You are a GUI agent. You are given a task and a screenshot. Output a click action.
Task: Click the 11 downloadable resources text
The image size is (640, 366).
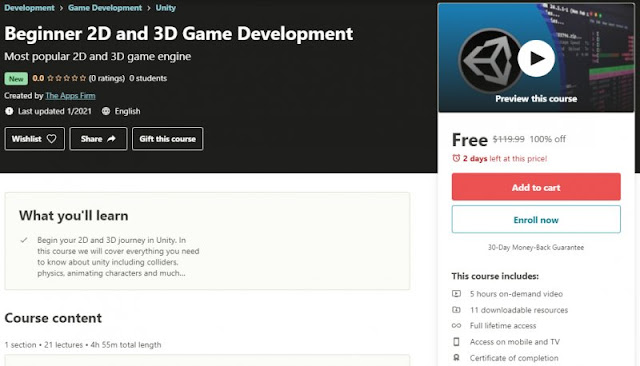tap(519, 310)
